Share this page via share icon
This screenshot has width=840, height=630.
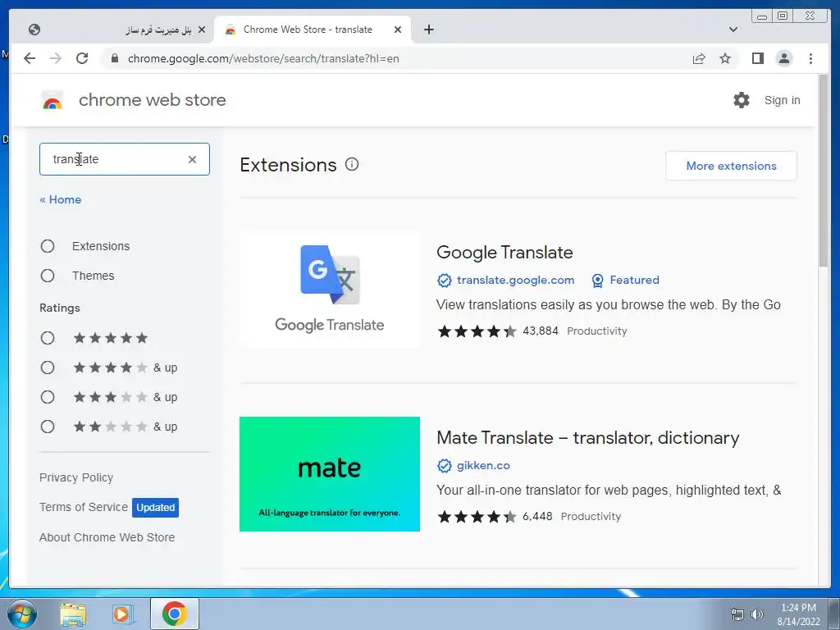699,58
